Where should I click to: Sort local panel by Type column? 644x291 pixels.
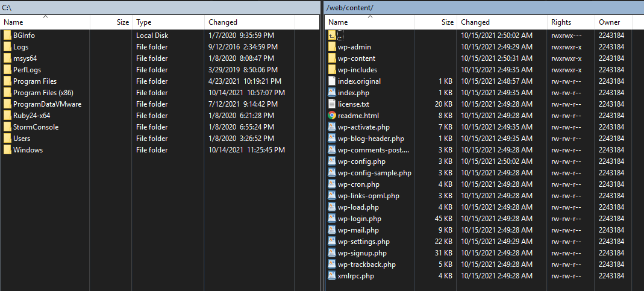pyautogui.click(x=168, y=22)
